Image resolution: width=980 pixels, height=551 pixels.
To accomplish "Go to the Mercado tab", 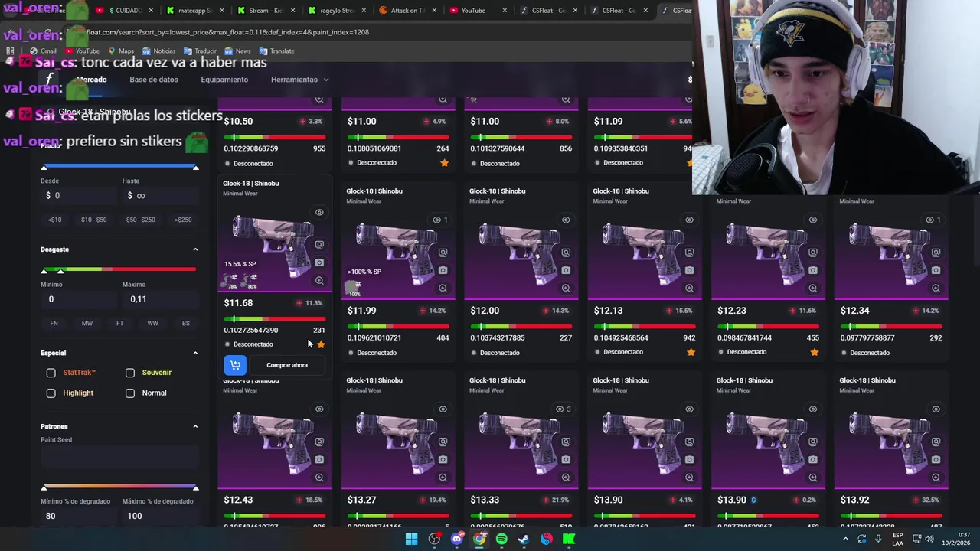I will (x=91, y=80).
